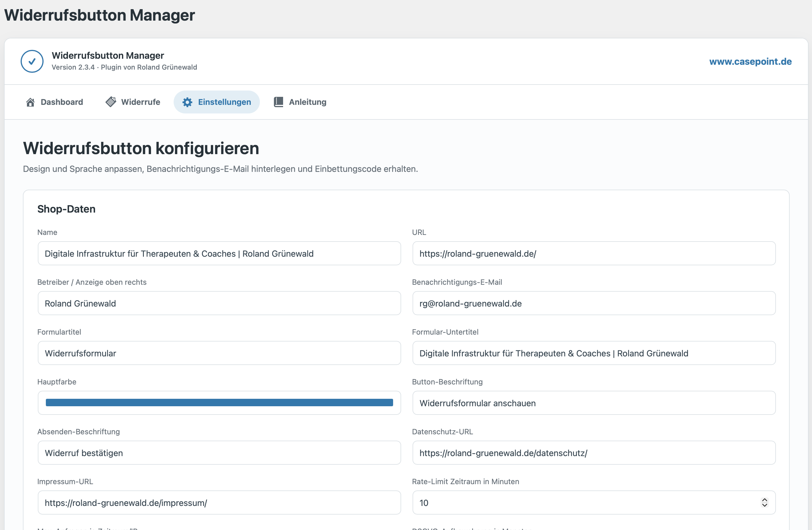This screenshot has height=530, width=812.
Task: Click the Betreiber / Anzeige oben rechts field
Action: (x=219, y=303)
